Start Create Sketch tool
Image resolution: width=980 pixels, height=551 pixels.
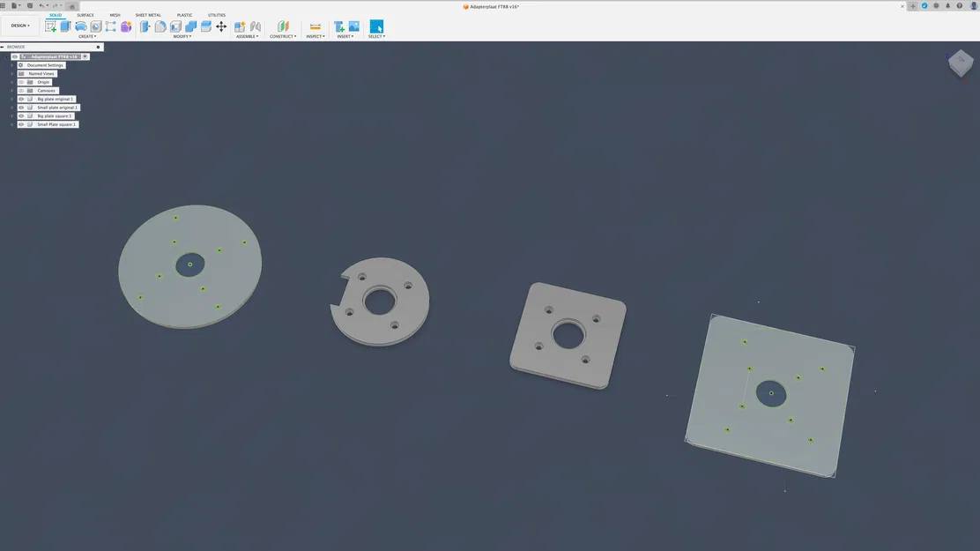pyautogui.click(x=50, y=26)
